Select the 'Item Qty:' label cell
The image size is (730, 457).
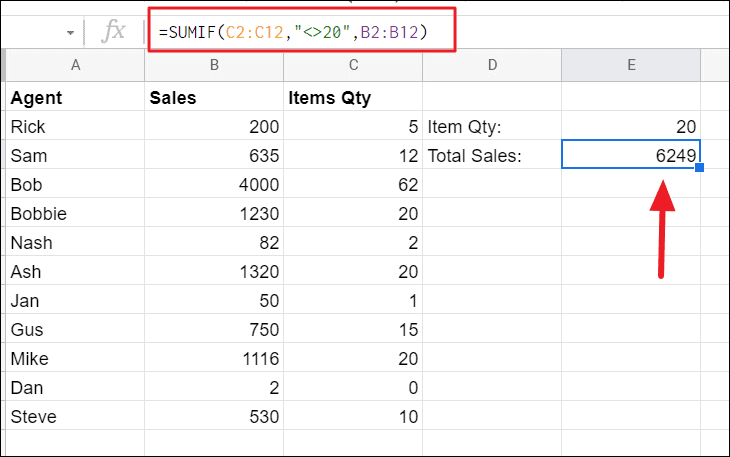(491, 127)
